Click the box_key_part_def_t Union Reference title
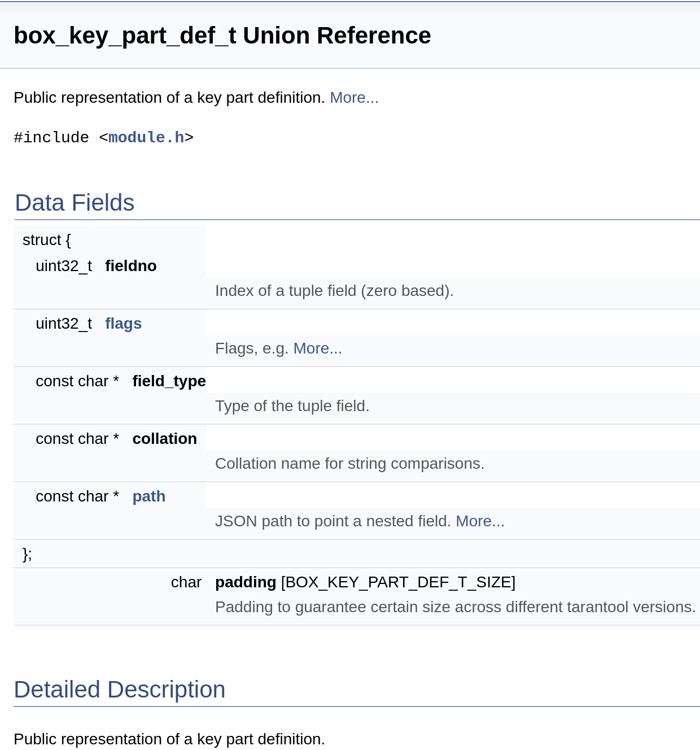This screenshot has height=750, width=700. (222, 36)
